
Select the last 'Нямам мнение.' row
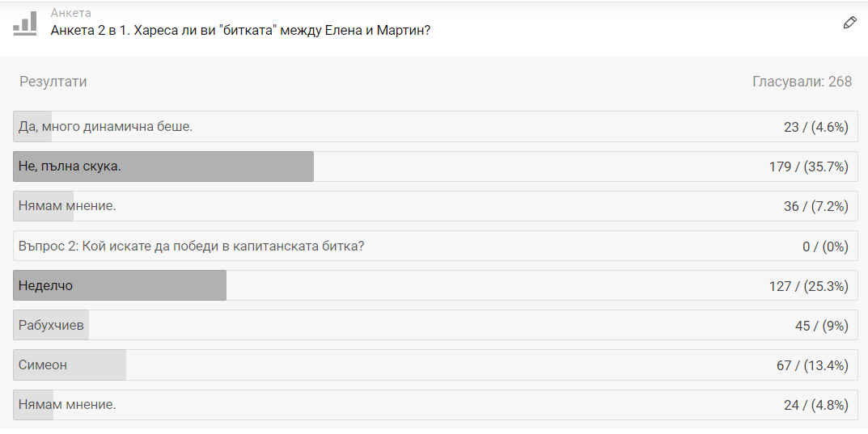tap(67, 404)
